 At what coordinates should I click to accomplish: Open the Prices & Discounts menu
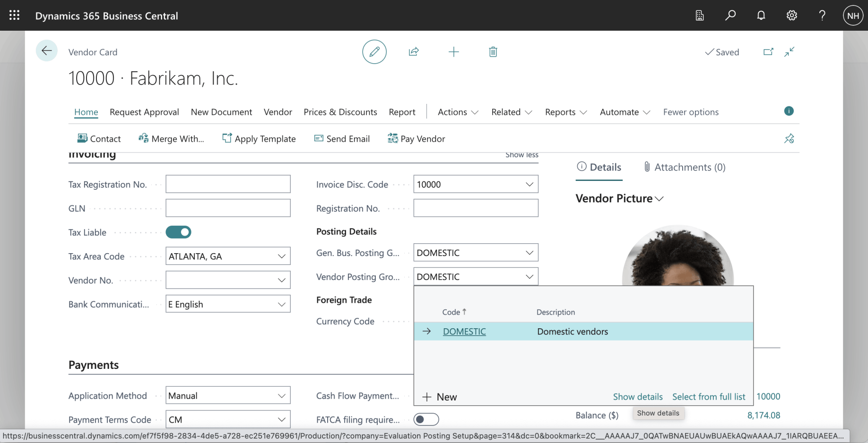340,112
